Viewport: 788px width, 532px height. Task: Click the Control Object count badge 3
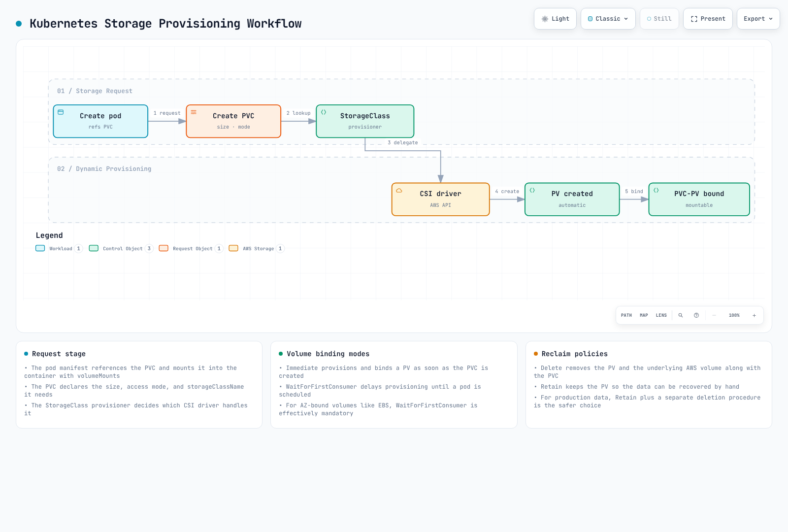click(149, 249)
